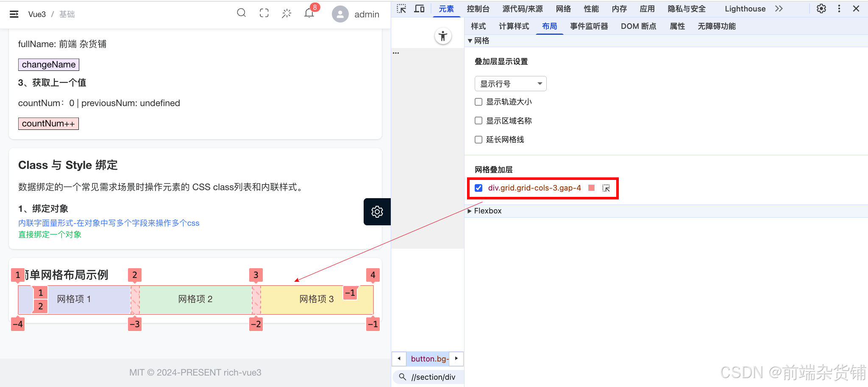Click the accessibility figure icon
Screen dimensions: 868x387
click(443, 36)
